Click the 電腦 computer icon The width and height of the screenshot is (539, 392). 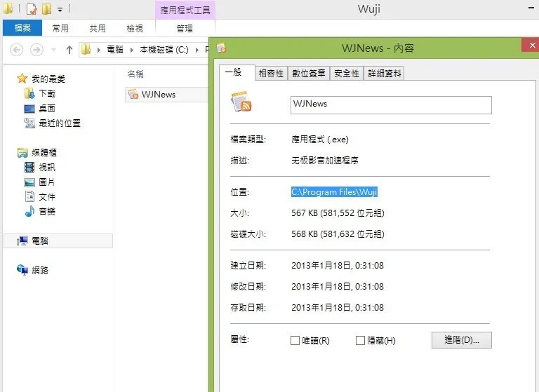click(22, 241)
